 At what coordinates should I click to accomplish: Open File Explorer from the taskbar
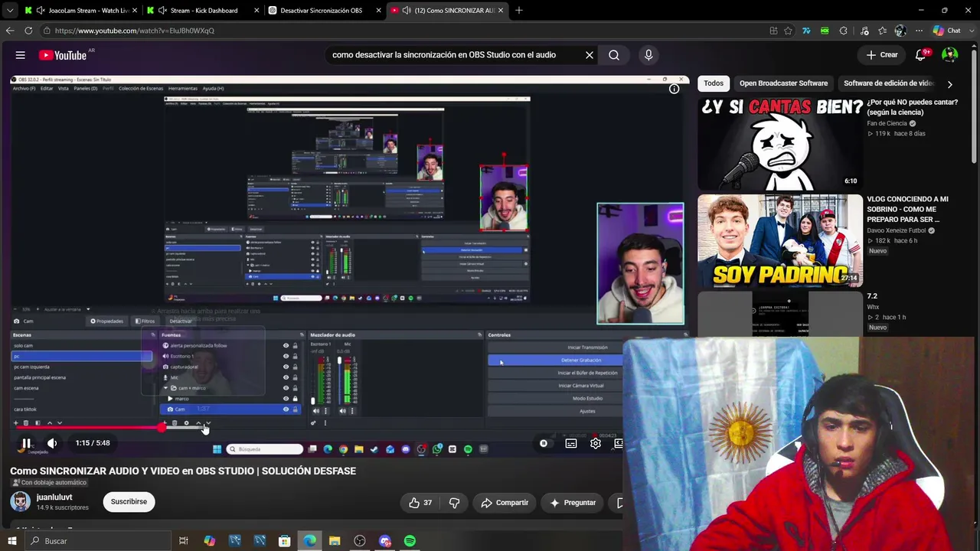335,541
